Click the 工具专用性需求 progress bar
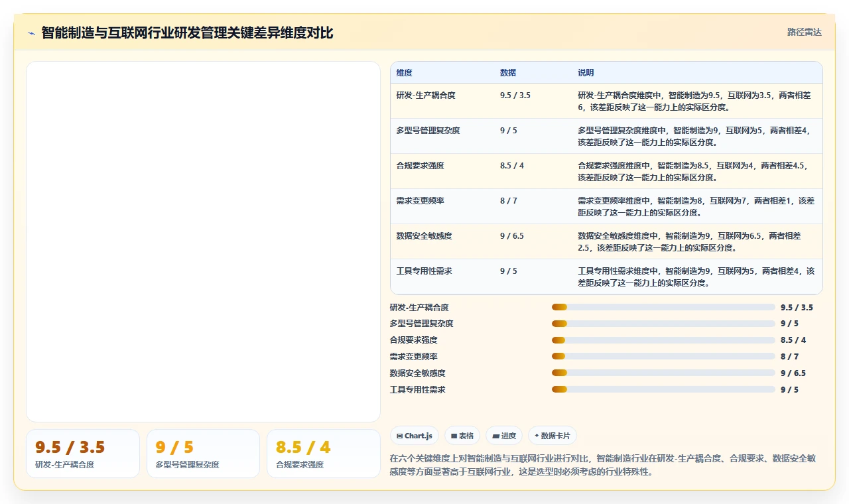849x504 pixels. (663, 389)
